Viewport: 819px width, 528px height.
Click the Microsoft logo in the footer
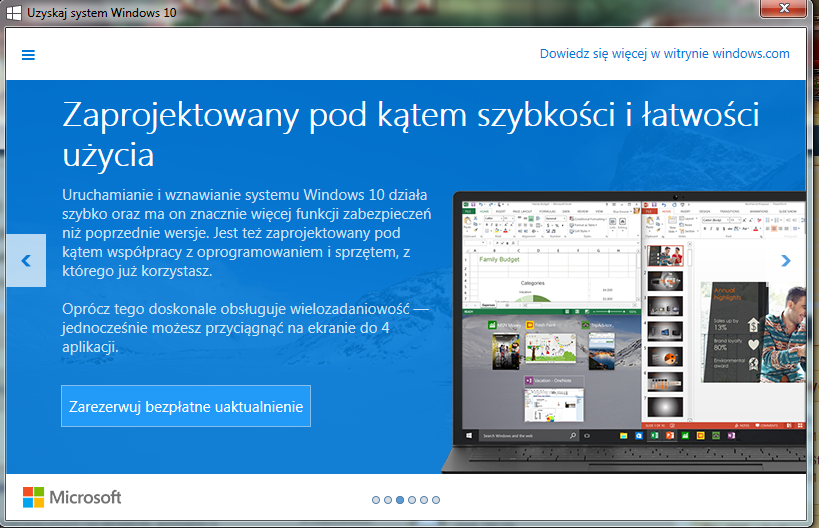tap(72, 497)
